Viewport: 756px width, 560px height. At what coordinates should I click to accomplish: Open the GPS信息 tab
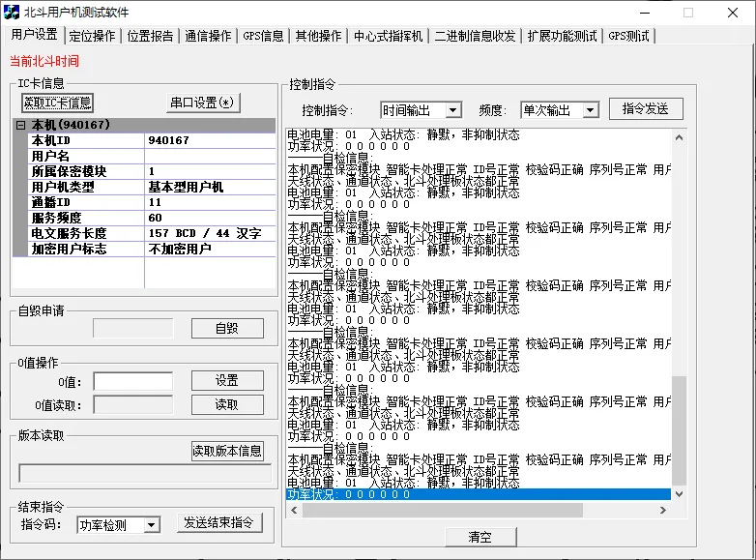263,36
